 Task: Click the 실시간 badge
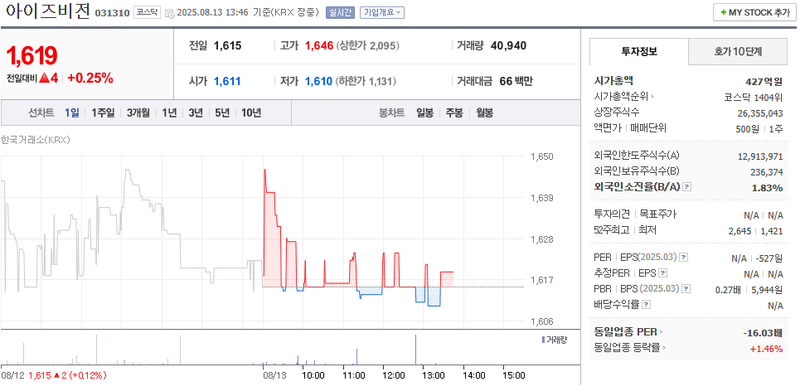[x=341, y=13]
